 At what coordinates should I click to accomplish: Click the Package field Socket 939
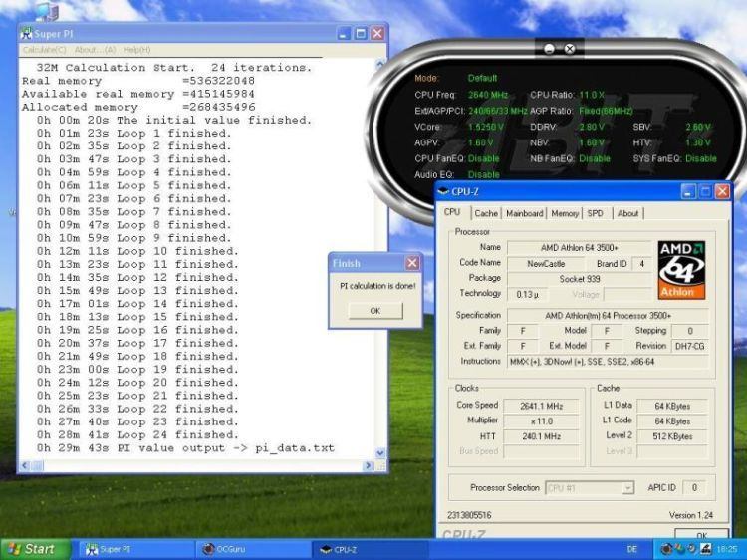(579, 279)
